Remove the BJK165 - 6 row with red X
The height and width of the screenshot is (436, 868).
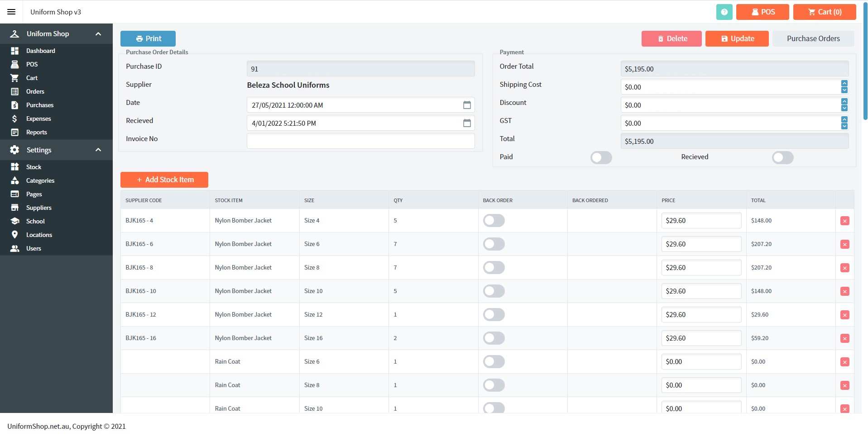(844, 244)
